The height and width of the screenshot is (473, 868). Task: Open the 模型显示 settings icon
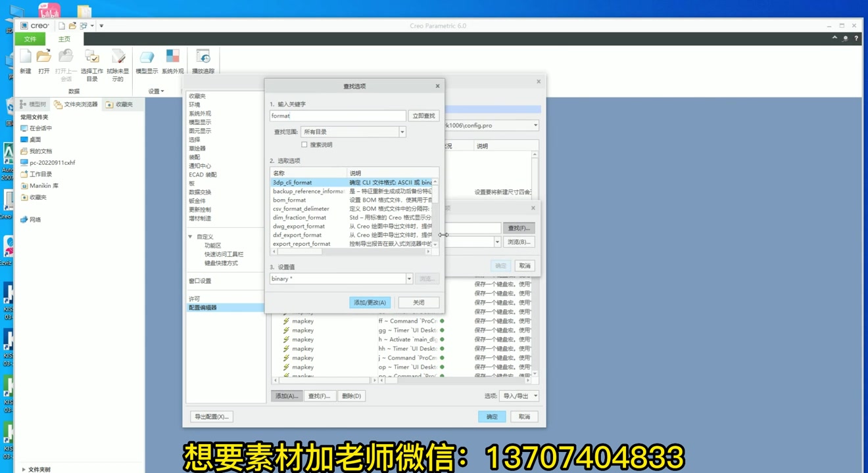[x=147, y=57]
